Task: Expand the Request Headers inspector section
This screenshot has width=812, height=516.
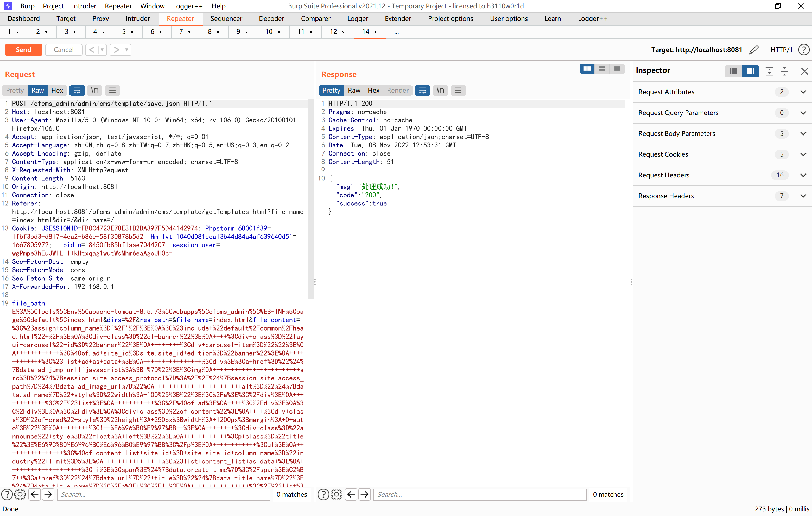Action: (803, 175)
